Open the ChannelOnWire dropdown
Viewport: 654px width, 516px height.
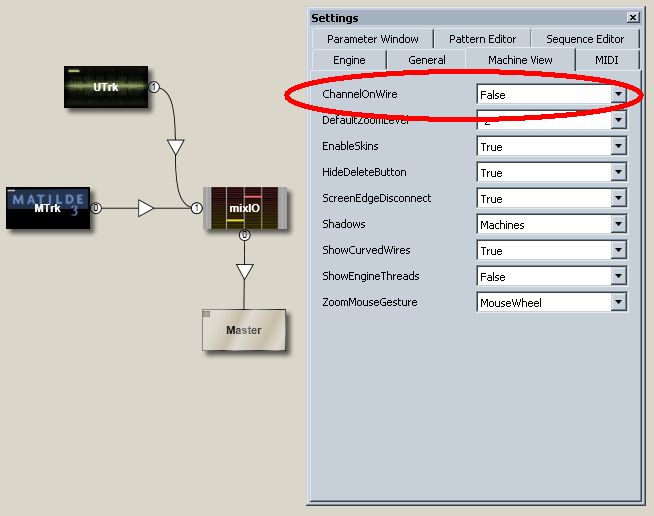[618, 95]
